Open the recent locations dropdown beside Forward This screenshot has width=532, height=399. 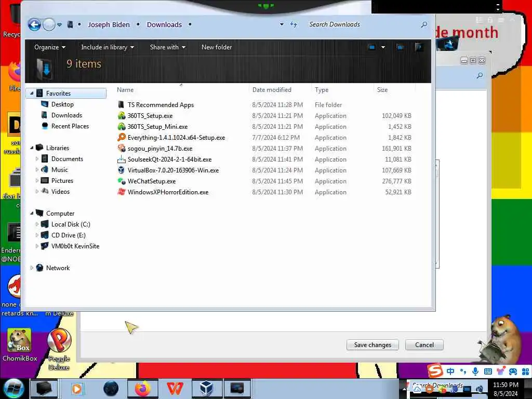60,24
